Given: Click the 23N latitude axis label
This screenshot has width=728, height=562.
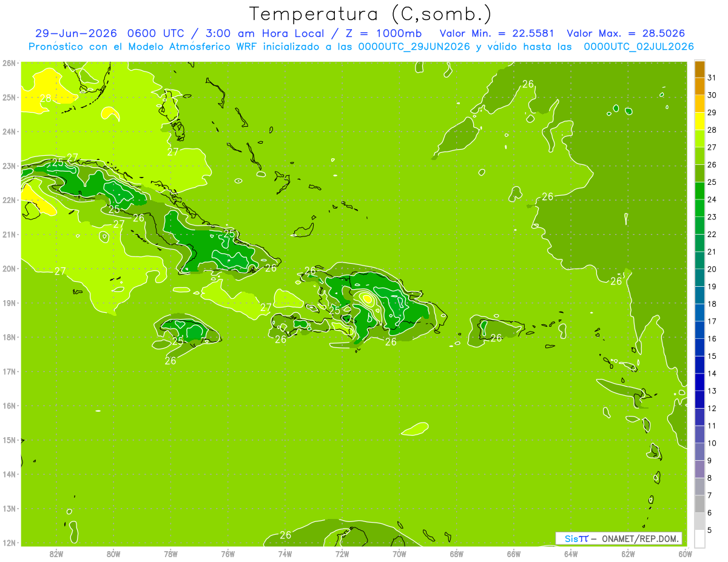Looking at the screenshot, I should click(x=8, y=166).
